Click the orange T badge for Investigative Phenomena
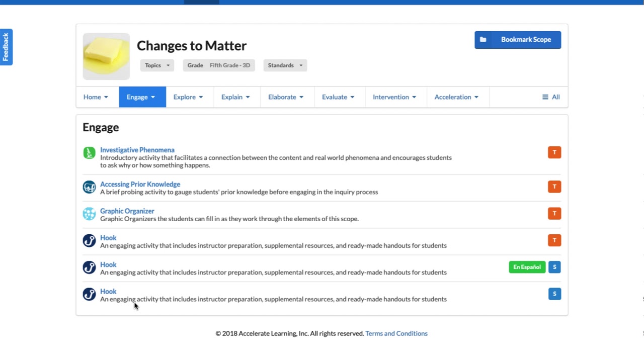This screenshot has width=644, height=362. pos(554,152)
